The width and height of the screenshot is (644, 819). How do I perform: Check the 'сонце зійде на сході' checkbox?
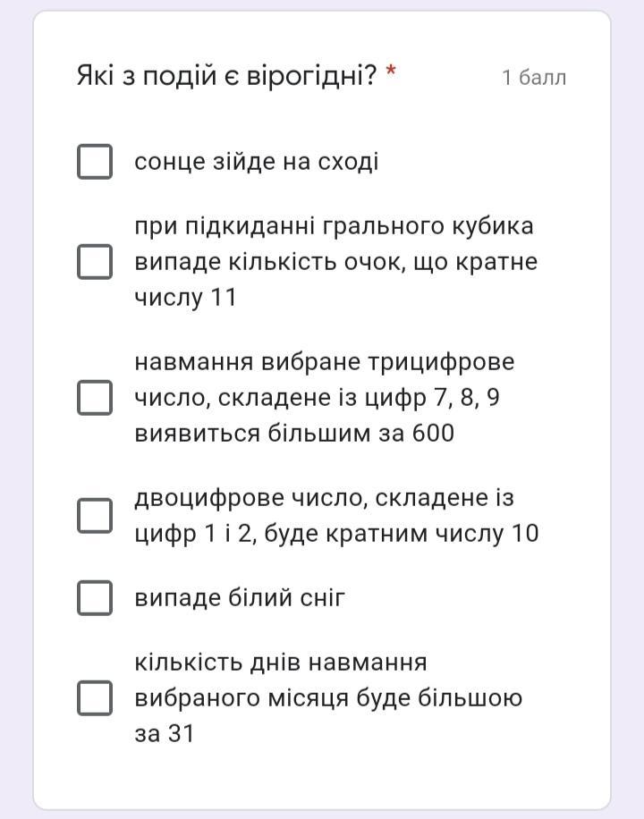(94, 162)
